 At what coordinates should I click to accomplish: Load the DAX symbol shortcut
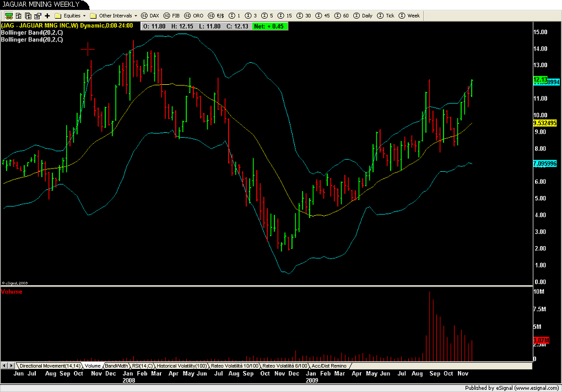pyautogui.click(x=150, y=15)
